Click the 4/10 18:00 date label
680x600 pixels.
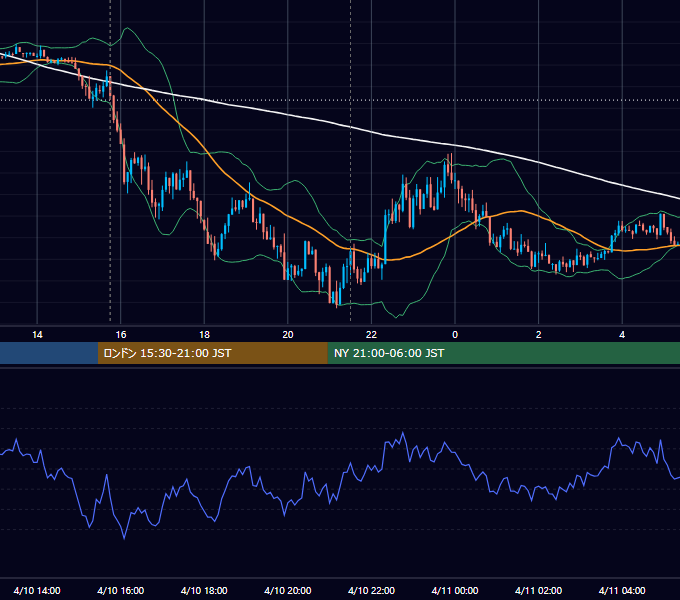coord(204,590)
